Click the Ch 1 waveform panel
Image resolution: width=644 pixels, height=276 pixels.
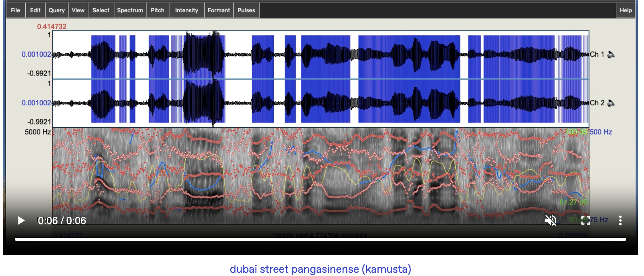[x=321, y=55]
